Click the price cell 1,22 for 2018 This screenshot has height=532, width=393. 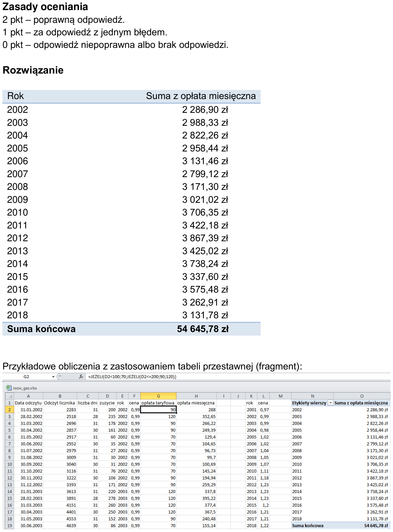click(x=264, y=526)
